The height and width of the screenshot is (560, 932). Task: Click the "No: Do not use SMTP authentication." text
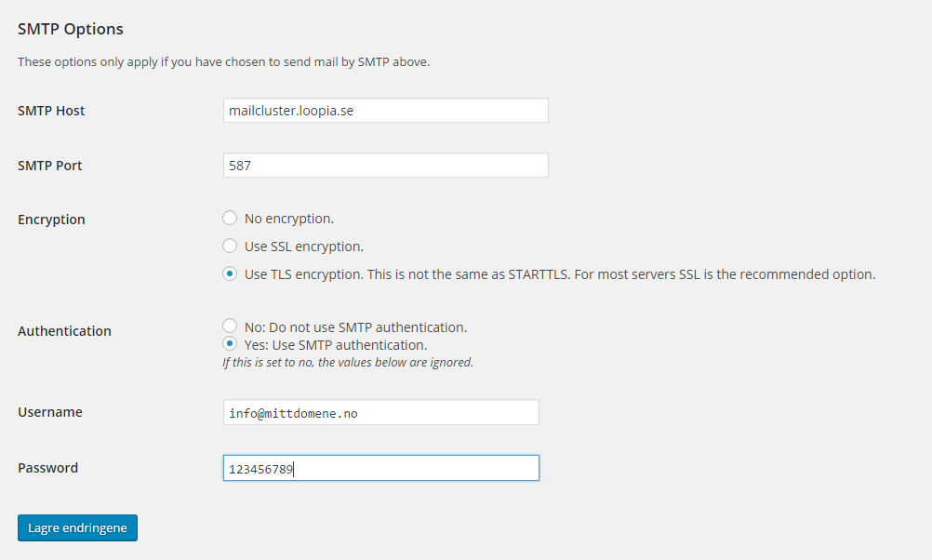[x=355, y=327]
